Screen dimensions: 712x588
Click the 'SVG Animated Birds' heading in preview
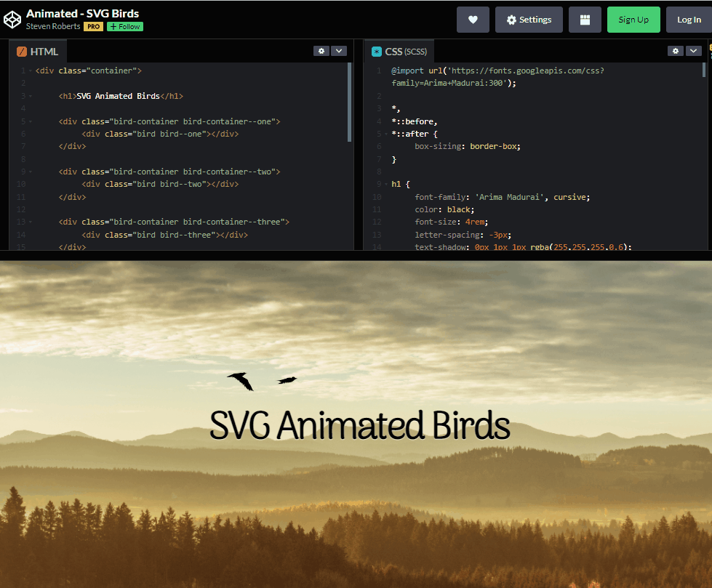click(359, 425)
